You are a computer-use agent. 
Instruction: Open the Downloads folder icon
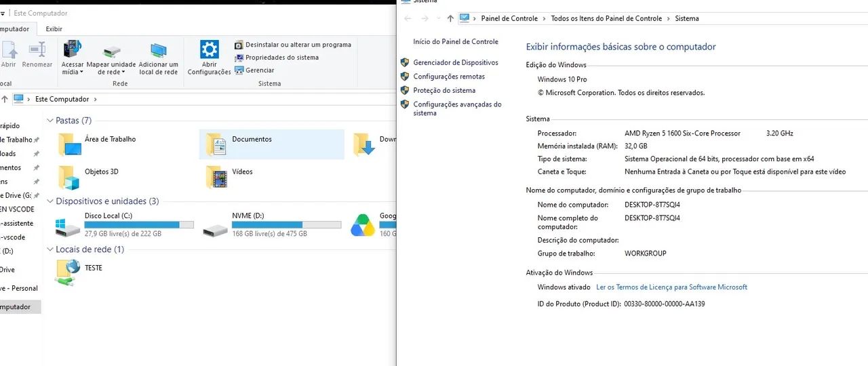[x=364, y=144]
